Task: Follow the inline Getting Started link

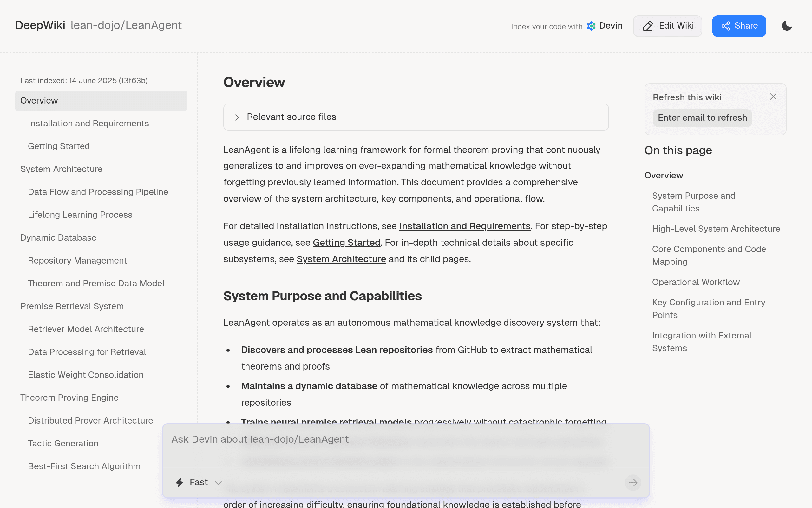Action: pyautogui.click(x=346, y=243)
